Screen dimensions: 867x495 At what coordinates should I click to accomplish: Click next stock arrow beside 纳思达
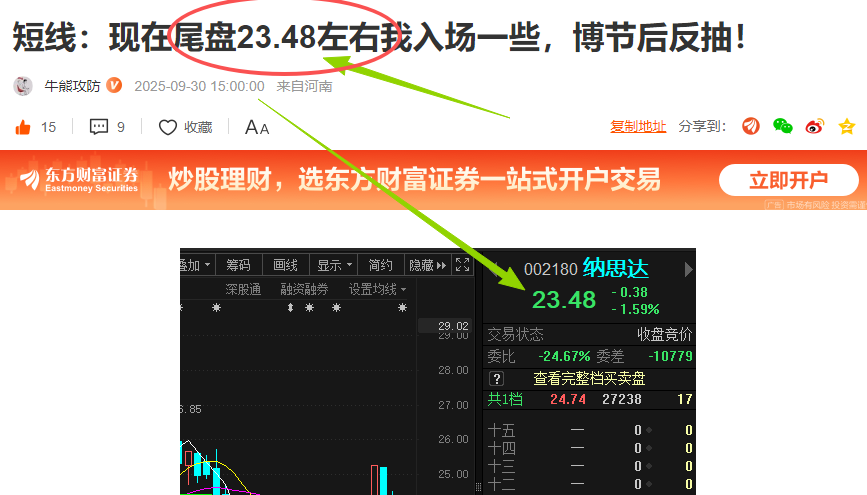[x=688, y=270]
